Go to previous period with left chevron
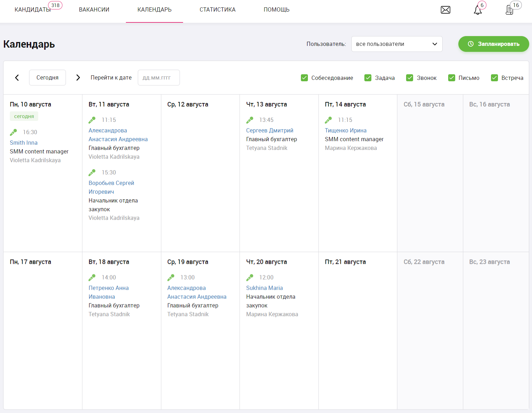 pos(17,78)
